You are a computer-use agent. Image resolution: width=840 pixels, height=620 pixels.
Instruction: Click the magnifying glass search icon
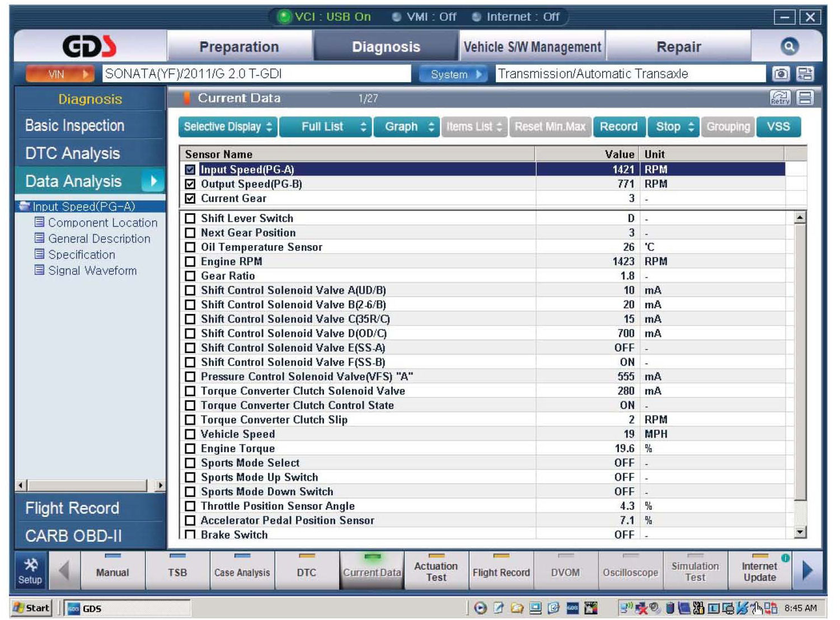point(789,46)
